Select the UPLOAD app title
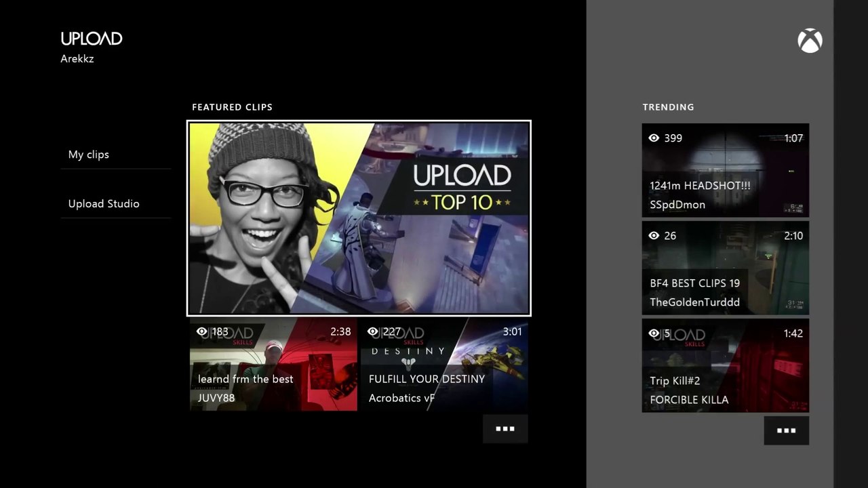This screenshot has height=488, width=868. (x=92, y=39)
